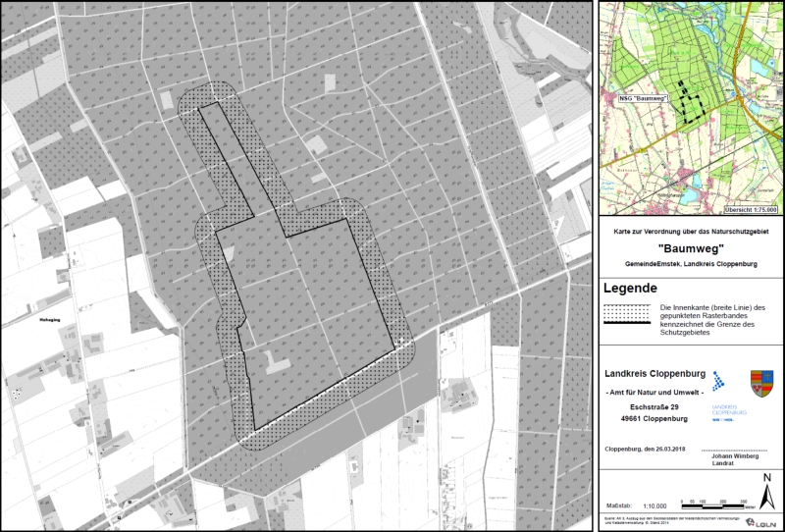Click the "Baumweg" title text
The width and height of the screenshot is (785, 532).
point(690,249)
